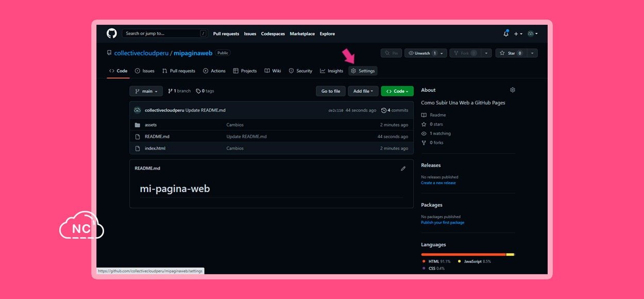
Task: Click 'Publish your first package' link
Action: (443, 223)
